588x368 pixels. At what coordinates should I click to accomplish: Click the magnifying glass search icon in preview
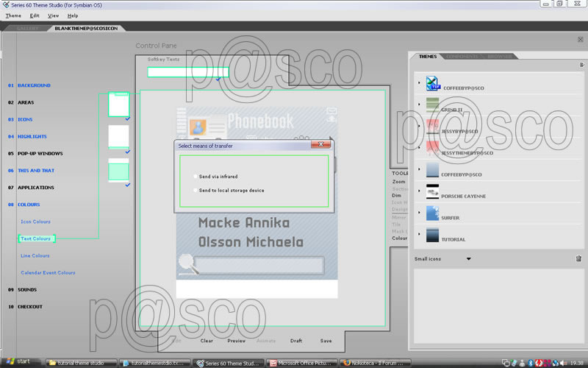point(187,264)
